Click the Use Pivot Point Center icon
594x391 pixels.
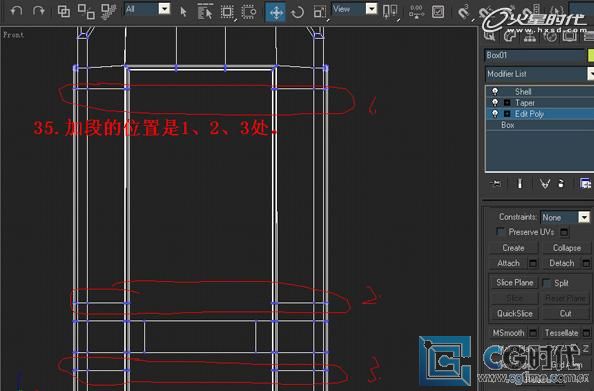(x=390, y=11)
